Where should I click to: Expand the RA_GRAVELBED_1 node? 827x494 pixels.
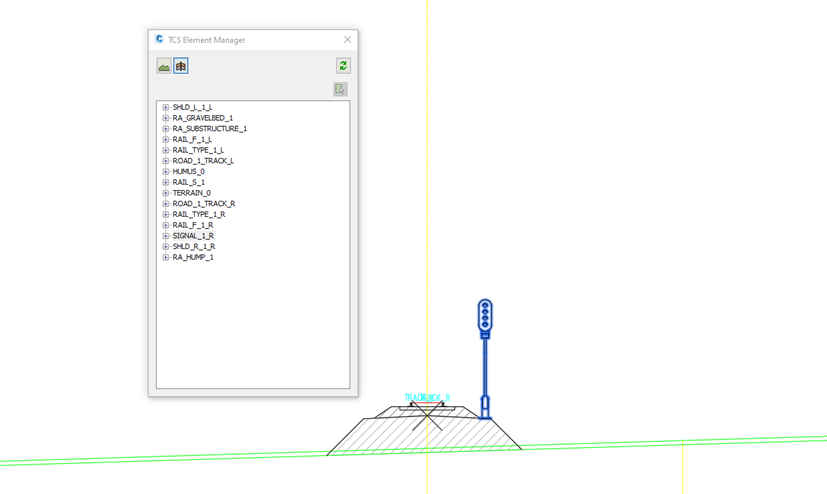(166, 118)
